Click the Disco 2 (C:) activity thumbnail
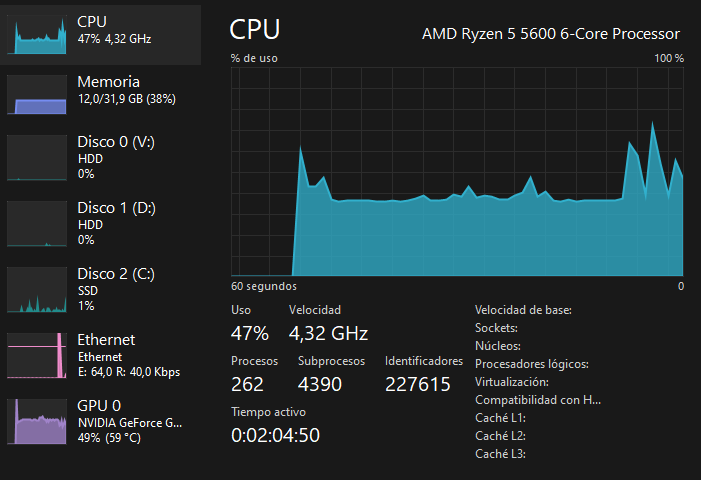Screen dimensions: 701x480 coord(38,290)
